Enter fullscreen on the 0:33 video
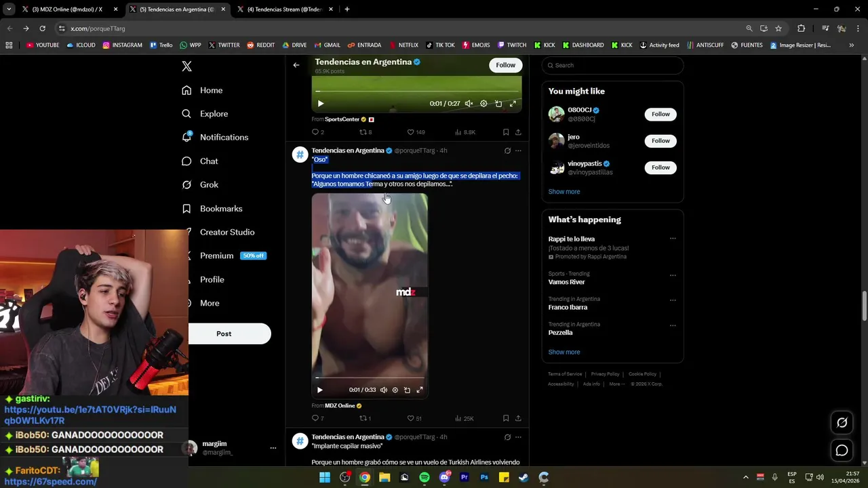The image size is (868, 488). point(420,390)
